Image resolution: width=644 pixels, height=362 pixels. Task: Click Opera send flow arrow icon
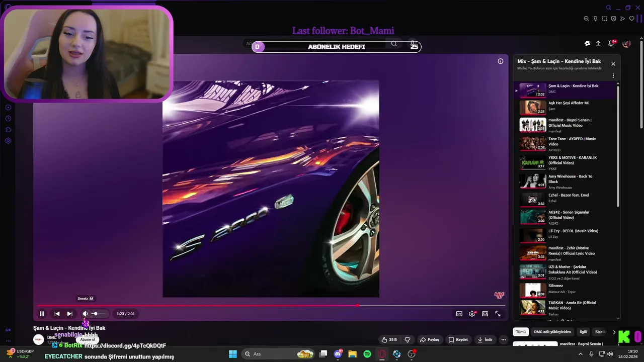[x=622, y=19]
